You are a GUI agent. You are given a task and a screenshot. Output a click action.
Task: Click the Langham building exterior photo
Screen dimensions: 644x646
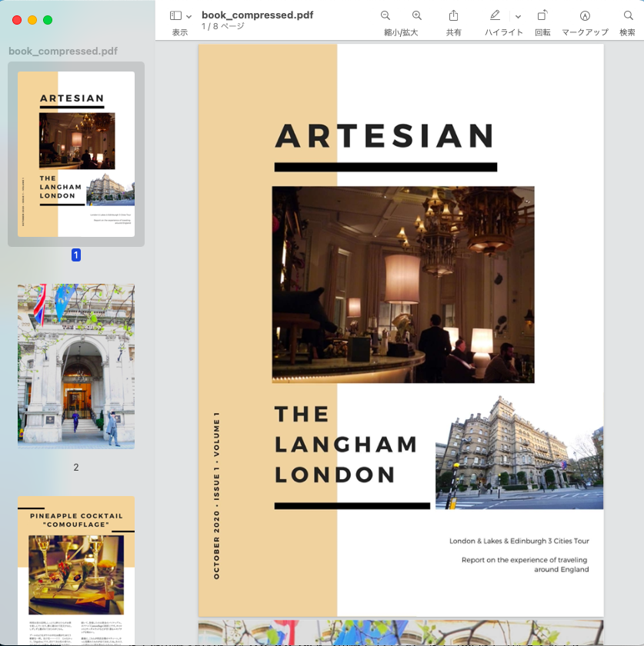coord(519,452)
